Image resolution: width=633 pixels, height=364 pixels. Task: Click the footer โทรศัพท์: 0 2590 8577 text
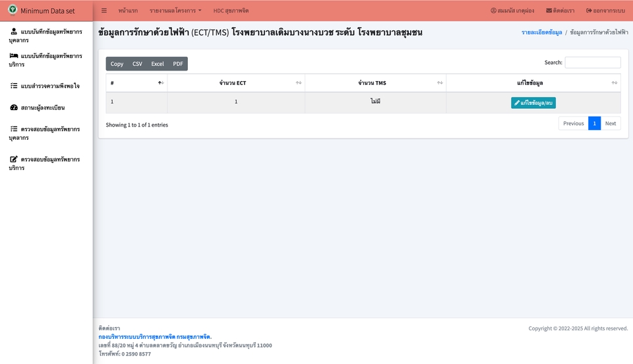point(125,354)
